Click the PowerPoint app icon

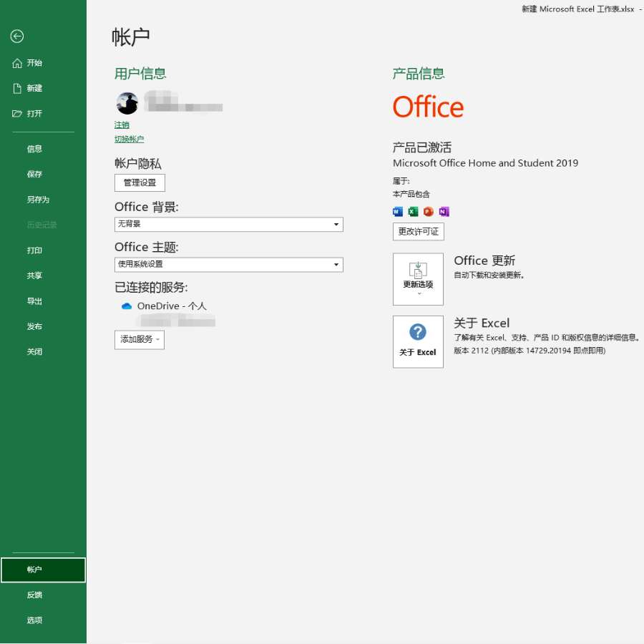pyautogui.click(x=429, y=212)
